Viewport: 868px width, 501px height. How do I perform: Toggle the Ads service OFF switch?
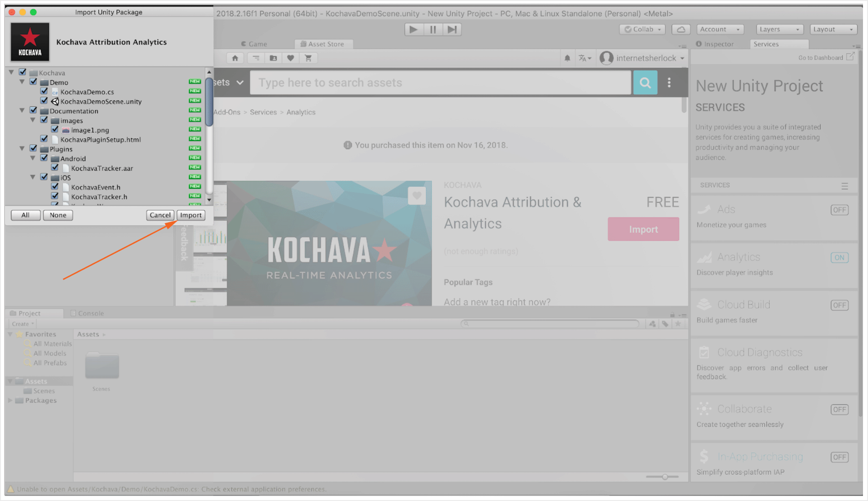pyautogui.click(x=839, y=210)
